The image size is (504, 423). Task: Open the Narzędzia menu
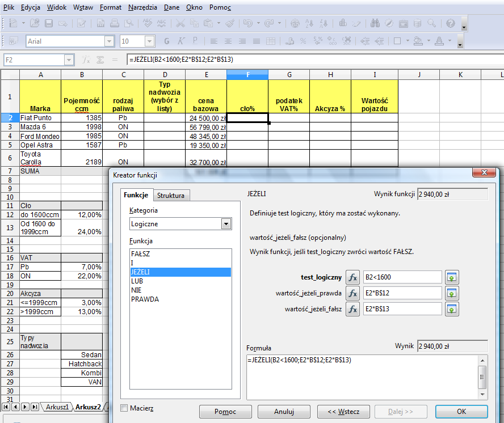(x=142, y=7)
